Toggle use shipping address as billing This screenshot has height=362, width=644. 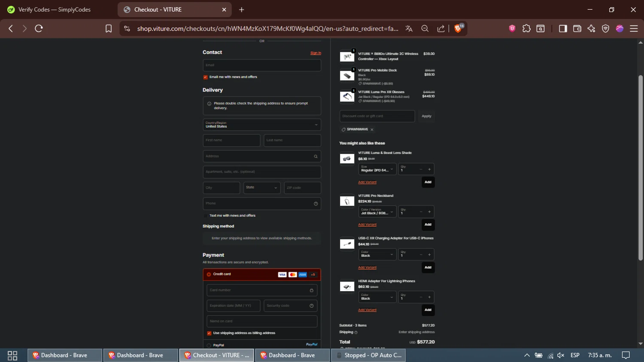click(x=209, y=333)
